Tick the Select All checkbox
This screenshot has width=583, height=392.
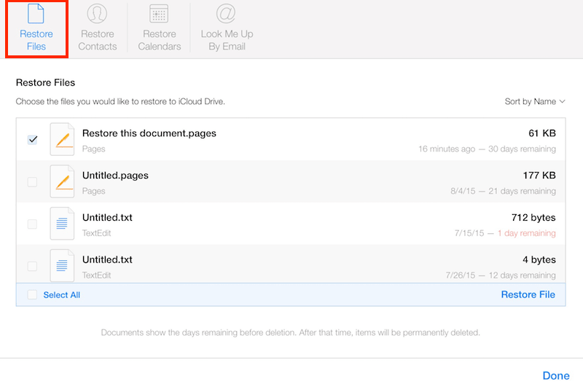[x=32, y=294]
